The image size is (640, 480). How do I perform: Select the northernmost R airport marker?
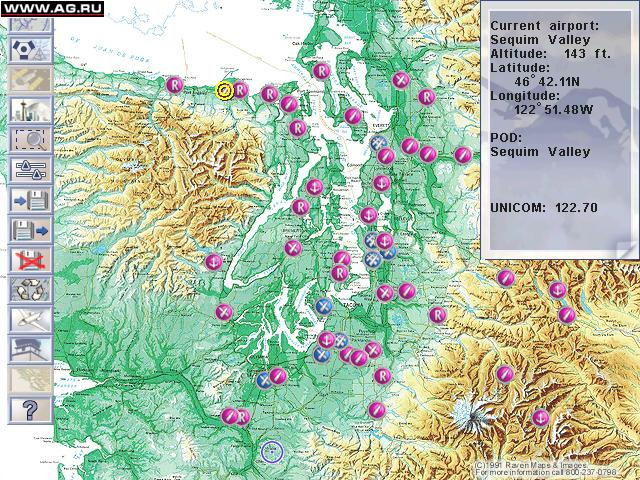pos(322,71)
